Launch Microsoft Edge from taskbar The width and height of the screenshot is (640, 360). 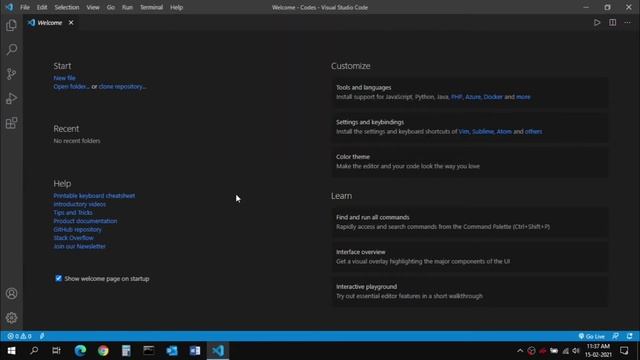coord(80,351)
